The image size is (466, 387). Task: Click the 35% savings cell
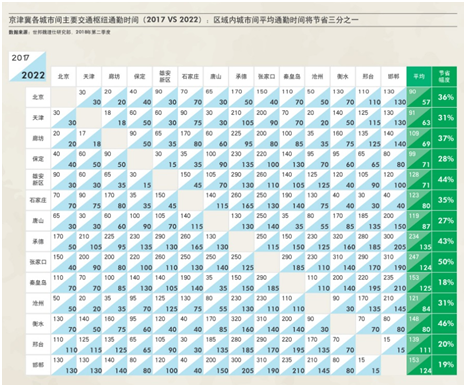(444, 200)
